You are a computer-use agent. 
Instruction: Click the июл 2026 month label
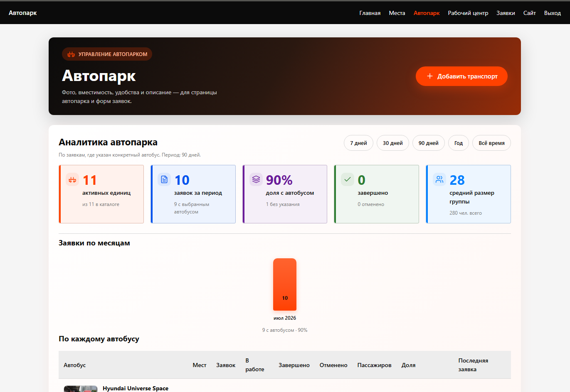pyautogui.click(x=285, y=318)
